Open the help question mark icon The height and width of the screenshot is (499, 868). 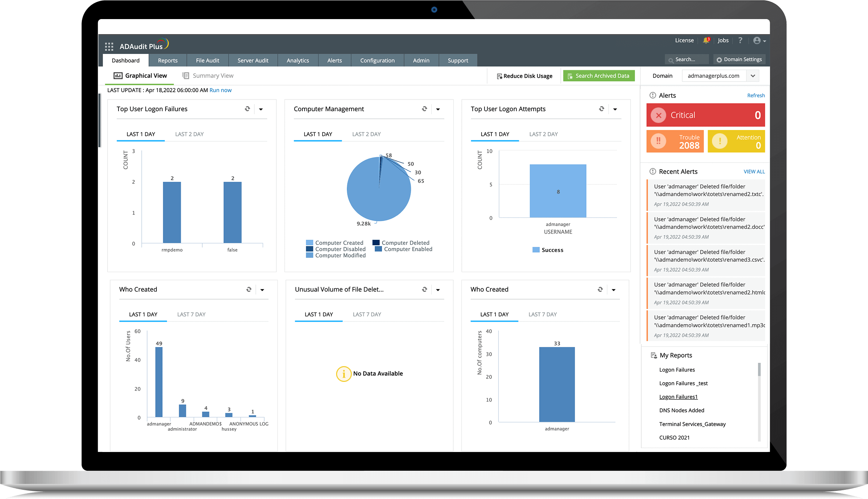[x=740, y=40]
